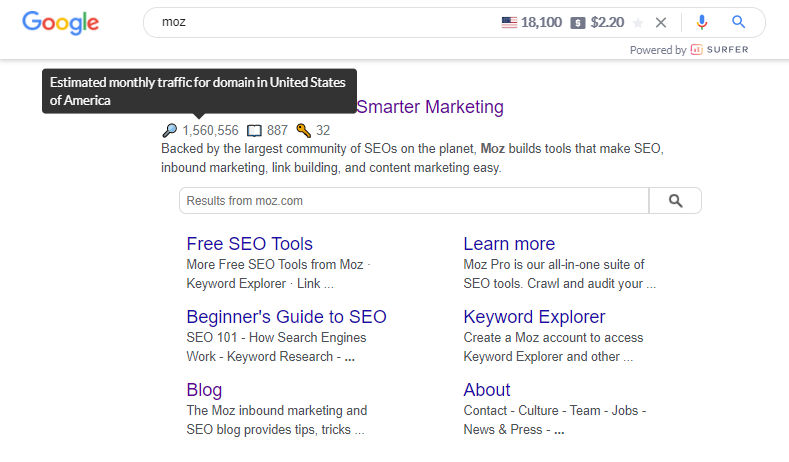Click the Estimated monthly traffic tooltip
The height and width of the screenshot is (462, 789).
pos(199,91)
